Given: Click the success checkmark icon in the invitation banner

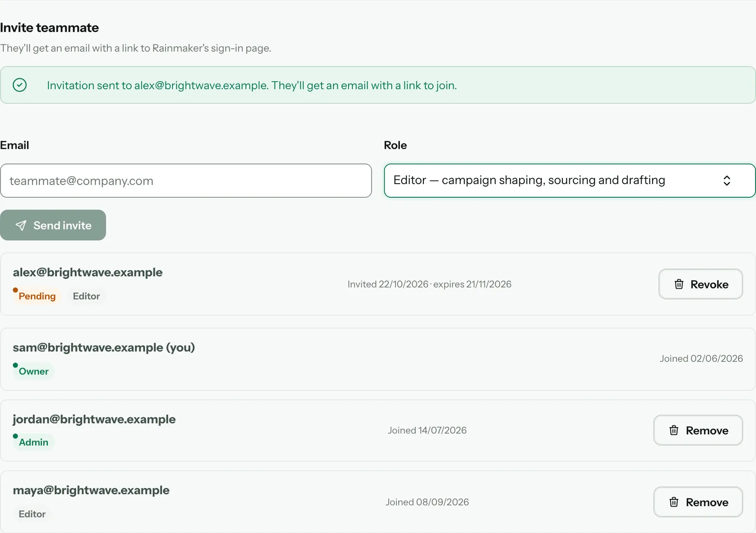Looking at the screenshot, I should click(20, 85).
